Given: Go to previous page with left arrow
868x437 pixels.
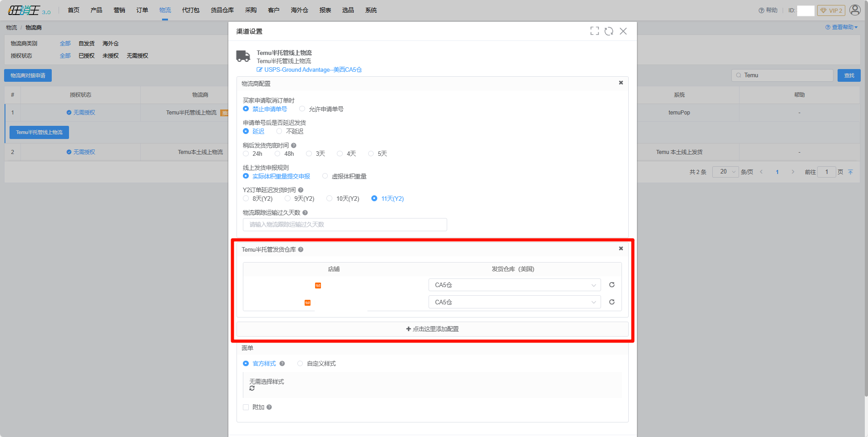Looking at the screenshot, I should pos(761,172).
